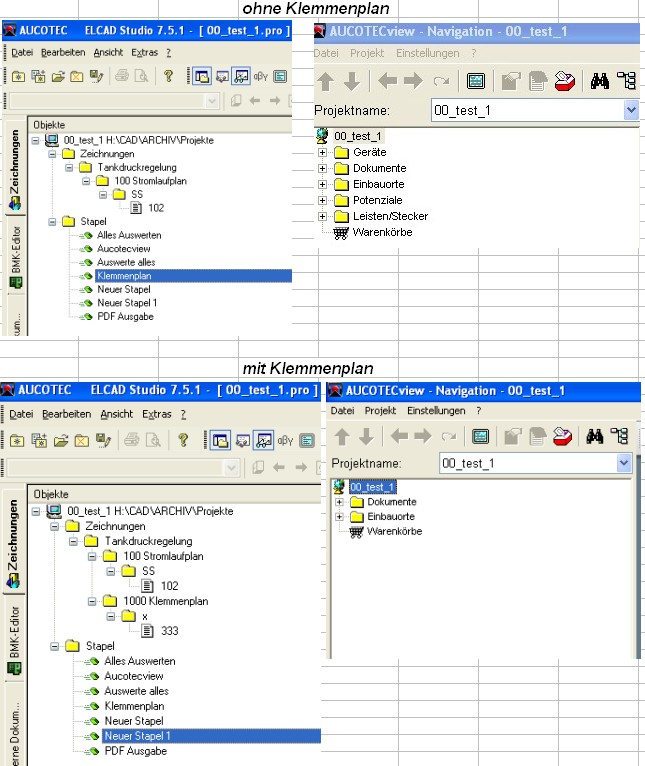Collapse the 1000 Klemmenplan folder node

92,601
